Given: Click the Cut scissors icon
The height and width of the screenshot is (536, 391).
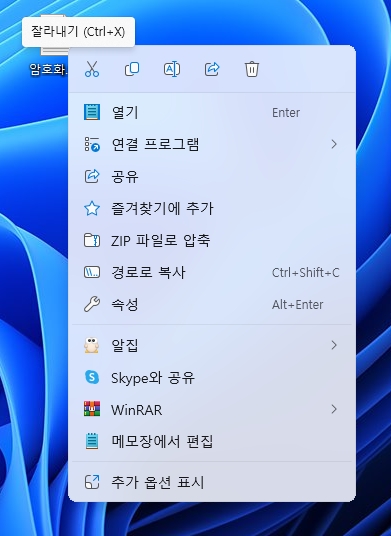Looking at the screenshot, I should (92, 69).
